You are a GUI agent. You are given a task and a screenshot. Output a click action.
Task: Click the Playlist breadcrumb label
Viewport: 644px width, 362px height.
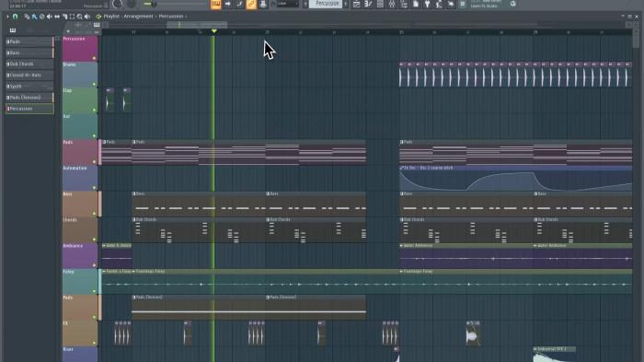click(111, 17)
